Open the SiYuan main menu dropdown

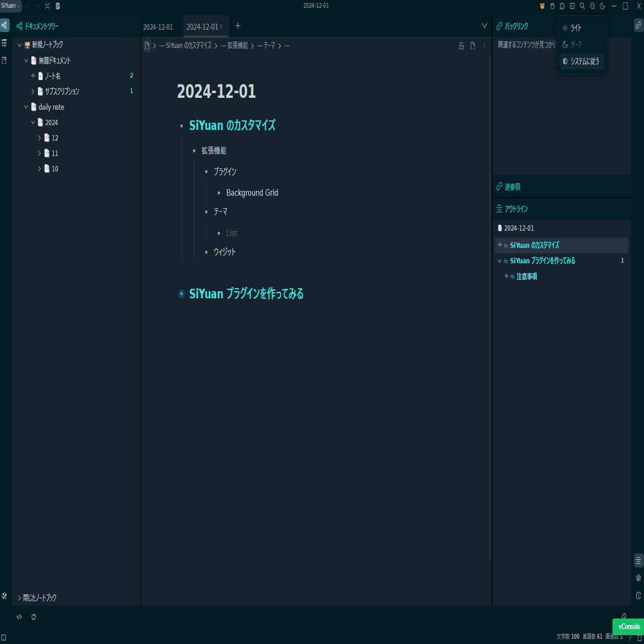coord(10,6)
